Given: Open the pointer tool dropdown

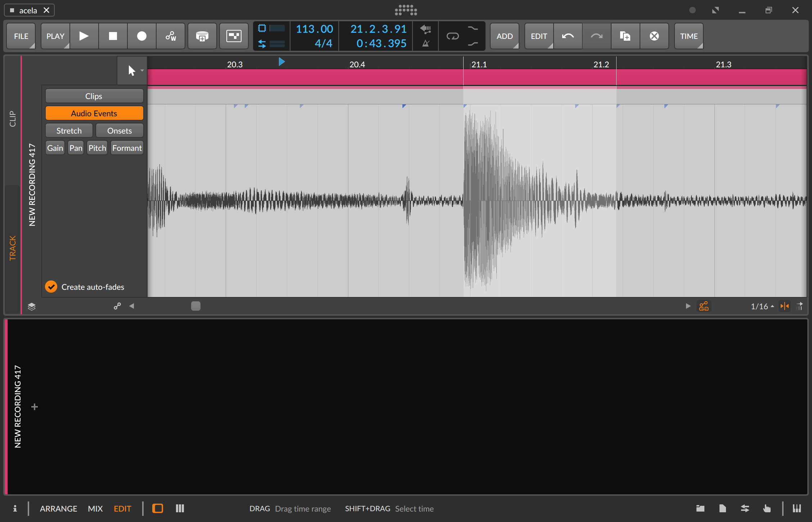Looking at the screenshot, I should (142, 71).
